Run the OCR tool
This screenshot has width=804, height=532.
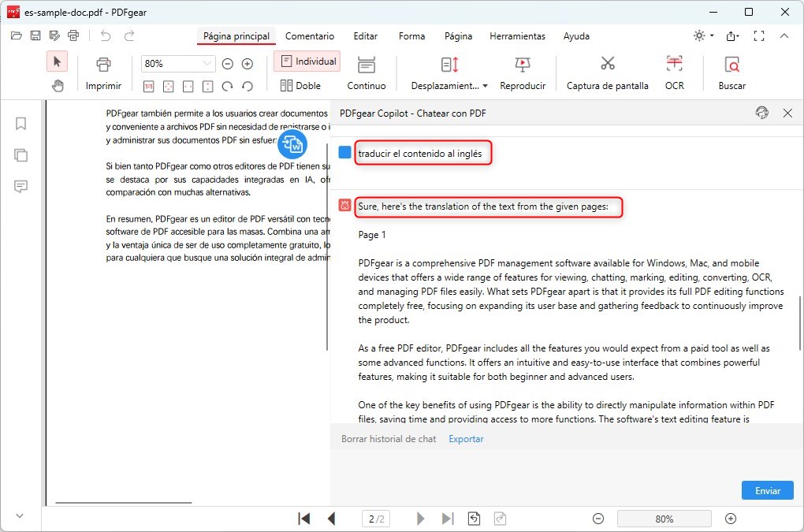pos(674,74)
